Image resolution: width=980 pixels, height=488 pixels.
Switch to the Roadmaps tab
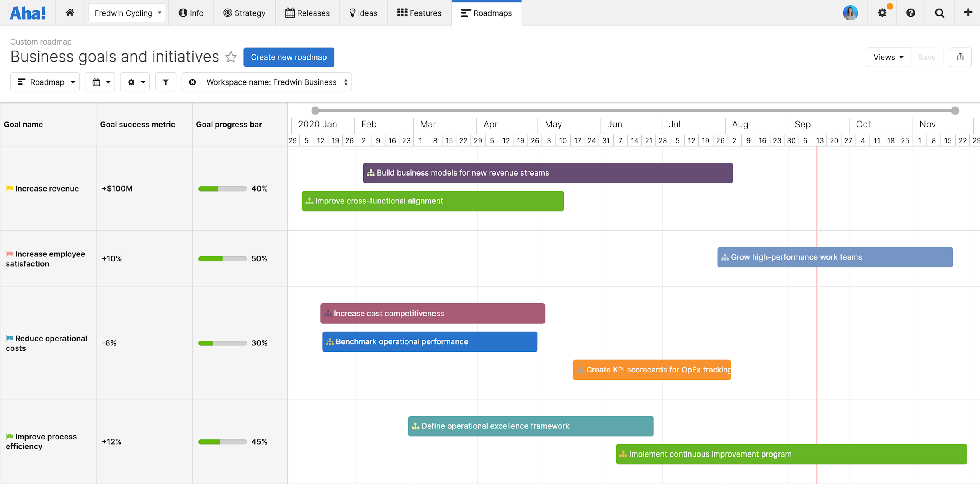tap(486, 13)
